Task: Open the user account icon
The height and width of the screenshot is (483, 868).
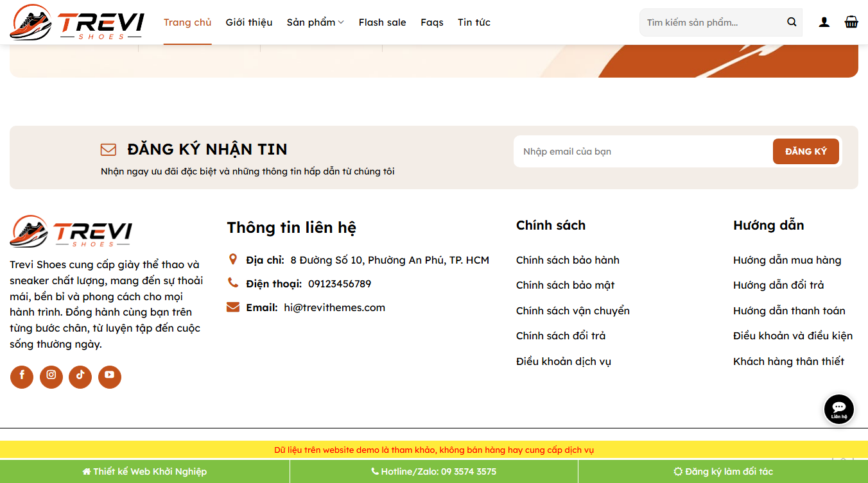Action: point(824,22)
